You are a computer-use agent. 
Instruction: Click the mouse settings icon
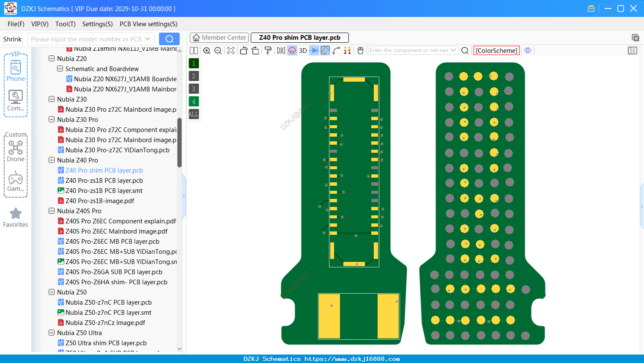tap(360, 50)
